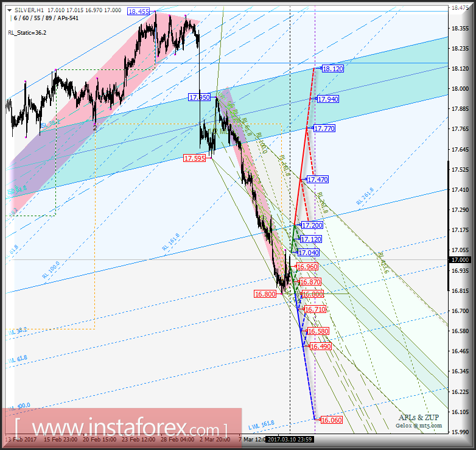The height and width of the screenshot is (450, 476).
Task: Select the 17.410 price axis value
Action: (460, 190)
